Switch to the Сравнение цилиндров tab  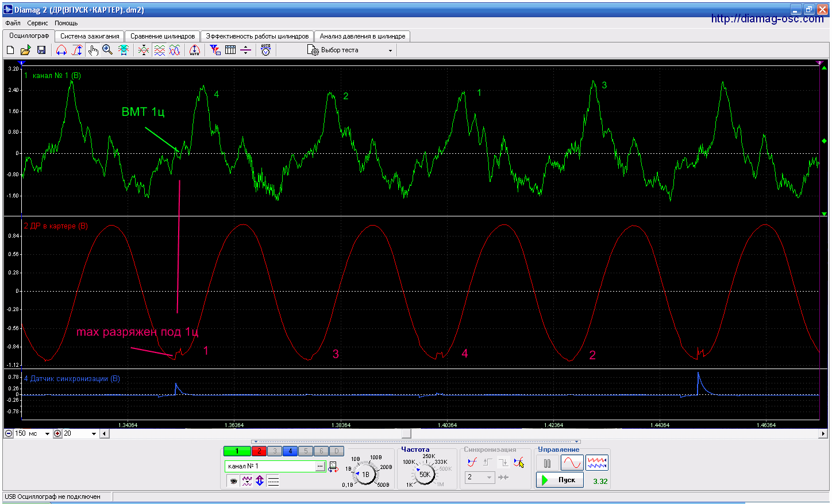[163, 36]
